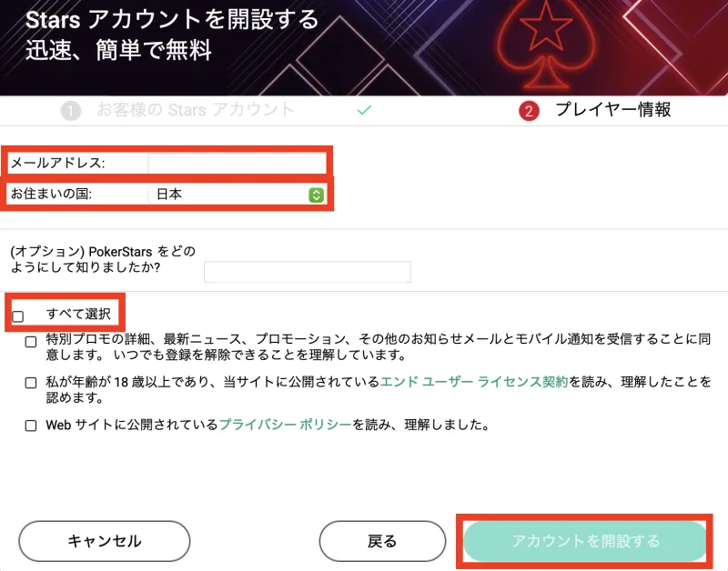Click the red step 2 circle icon
Viewport: 728px width, 571px height.
[530, 111]
